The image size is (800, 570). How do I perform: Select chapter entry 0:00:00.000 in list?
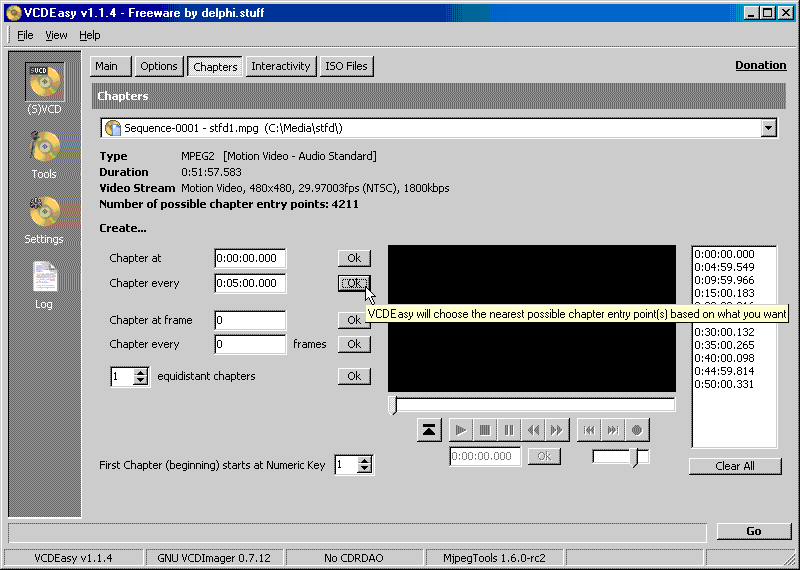(x=724, y=254)
